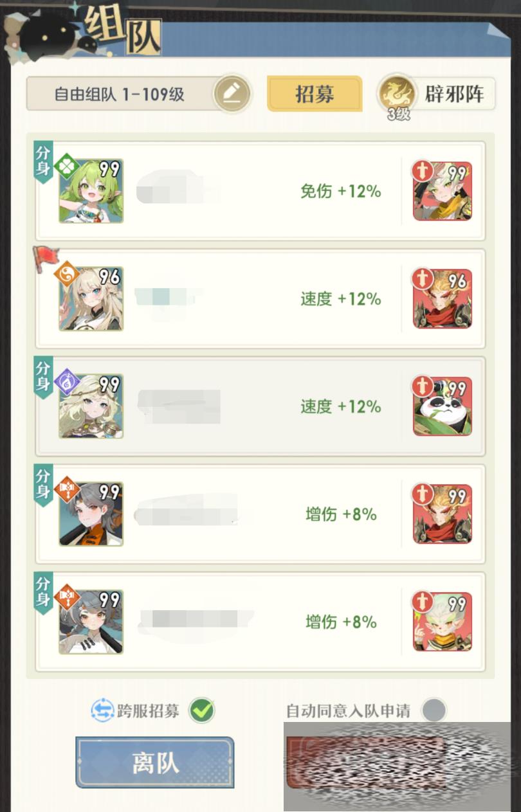Image resolution: width=521 pixels, height=812 pixels.
Task: Click the pencil edit icon beside 自由组队
Action: point(232,95)
